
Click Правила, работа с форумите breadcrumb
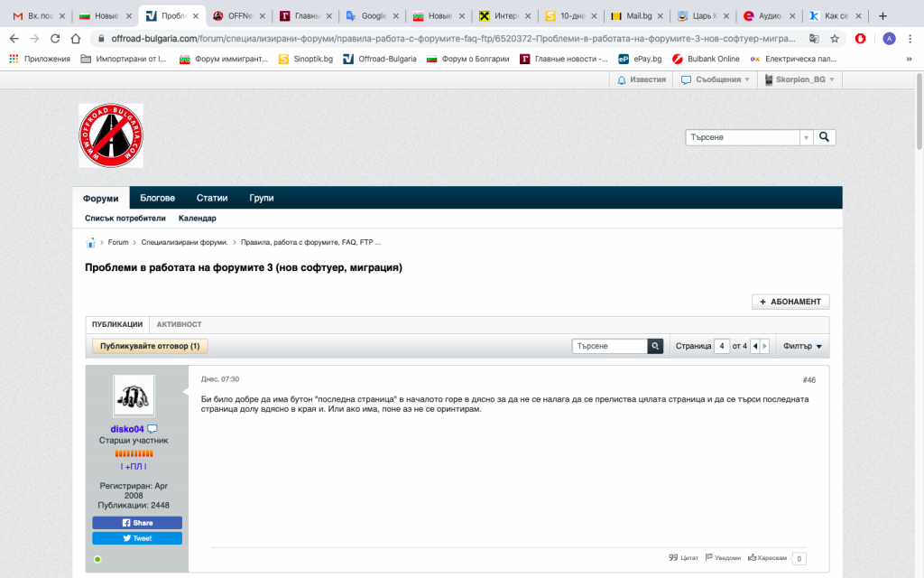310,242
